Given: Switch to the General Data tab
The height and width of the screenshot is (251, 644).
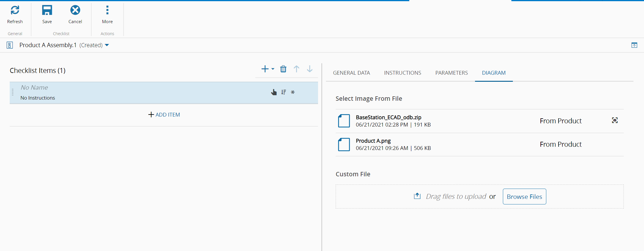Looking at the screenshot, I should pyautogui.click(x=351, y=73).
